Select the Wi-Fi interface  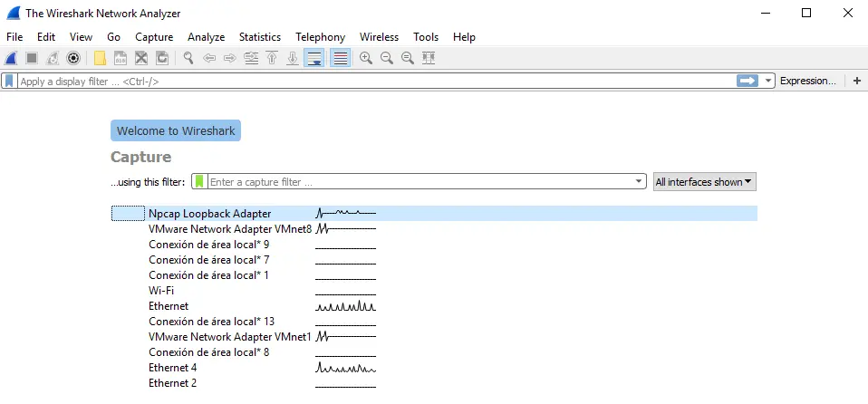434,290
